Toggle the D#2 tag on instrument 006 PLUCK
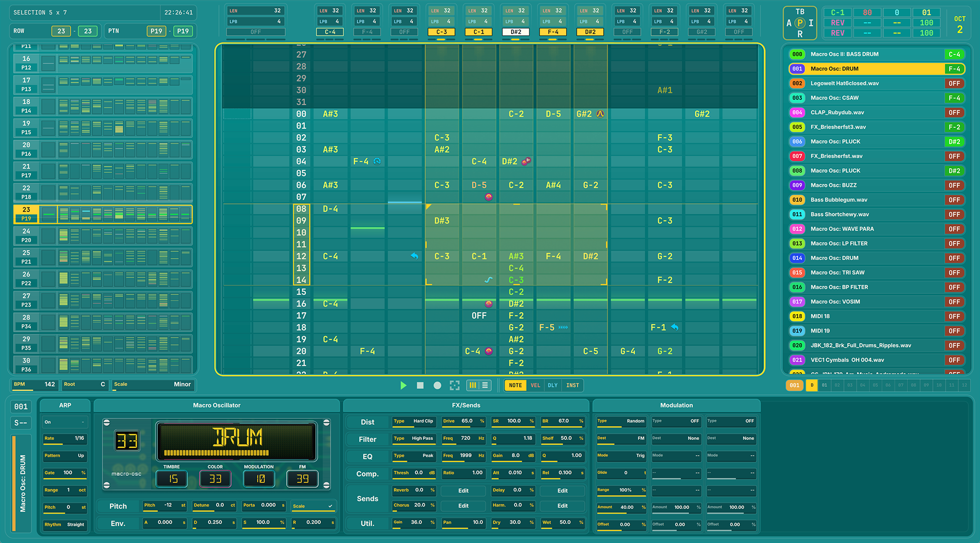 click(x=954, y=142)
